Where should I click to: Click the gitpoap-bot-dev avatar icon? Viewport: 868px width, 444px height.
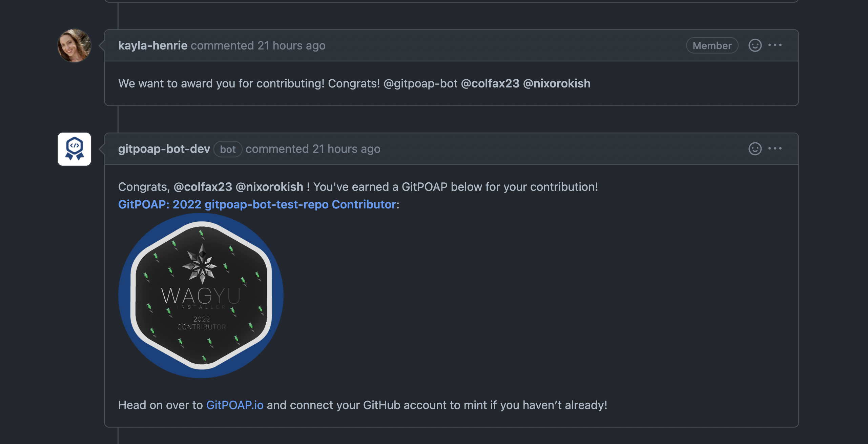click(75, 149)
